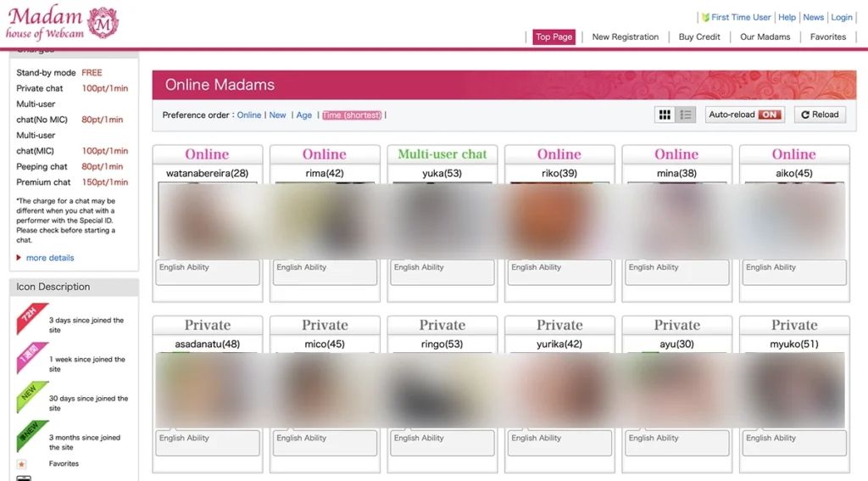Open Favorites in top navigation

pyautogui.click(x=828, y=36)
